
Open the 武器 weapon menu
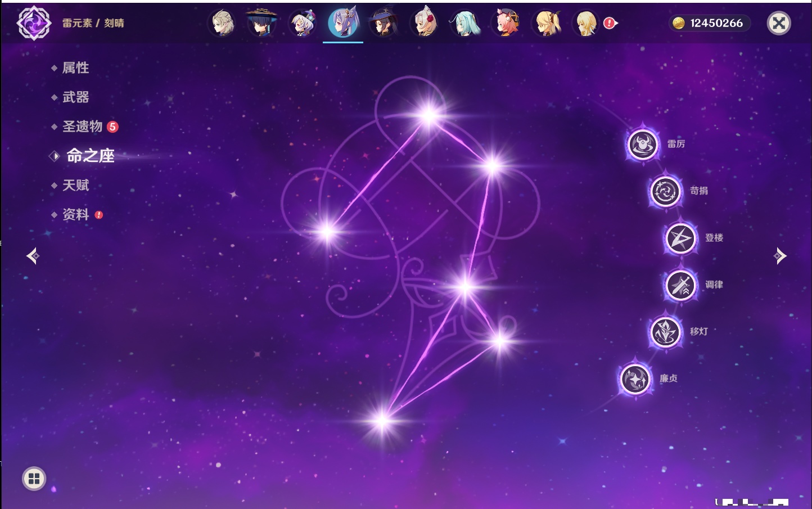(x=75, y=97)
